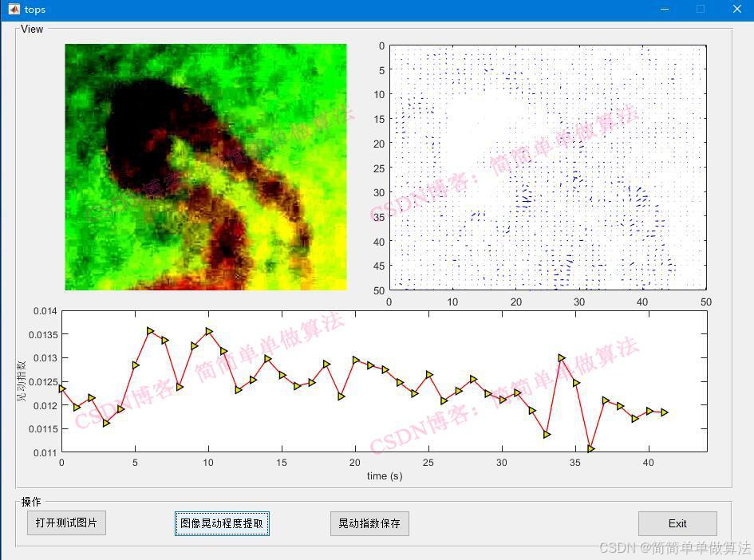
Task: Click the lowest marker near time 36
Action: pyautogui.click(x=590, y=448)
